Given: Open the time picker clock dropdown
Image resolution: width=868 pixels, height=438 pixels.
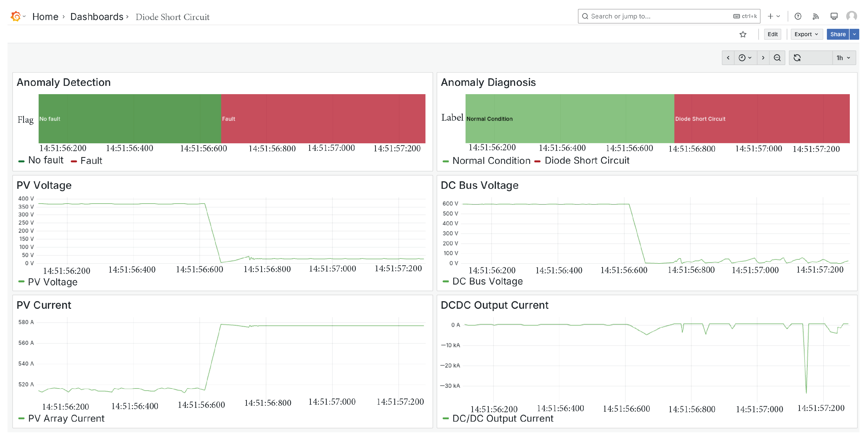Looking at the screenshot, I should pyautogui.click(x=745, y=58).
